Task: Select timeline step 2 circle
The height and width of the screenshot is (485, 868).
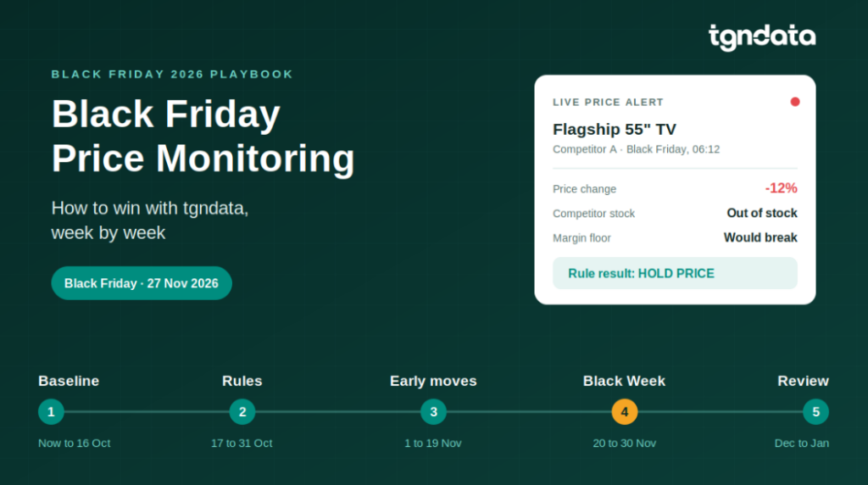Action: pos(242,412)
